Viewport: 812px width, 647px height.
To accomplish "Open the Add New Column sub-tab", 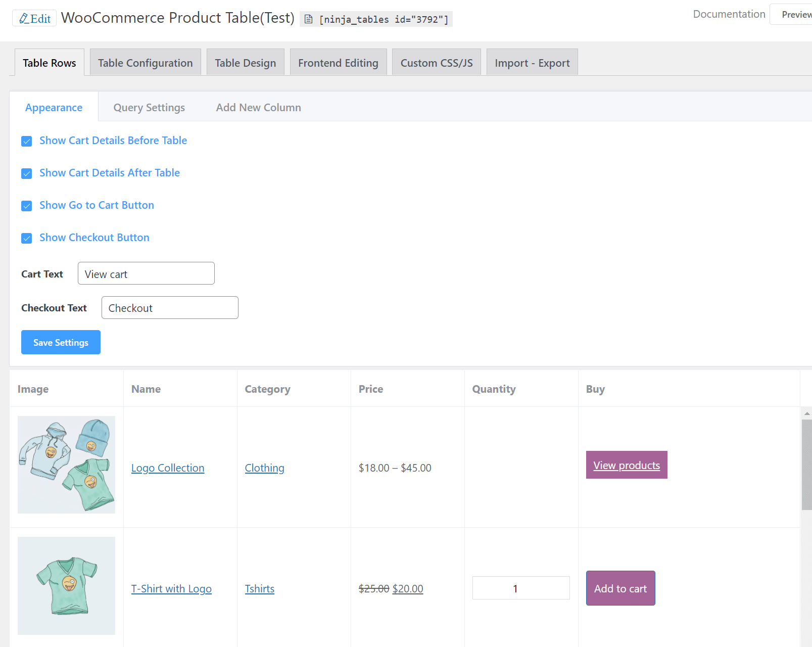I will [258, 107].
